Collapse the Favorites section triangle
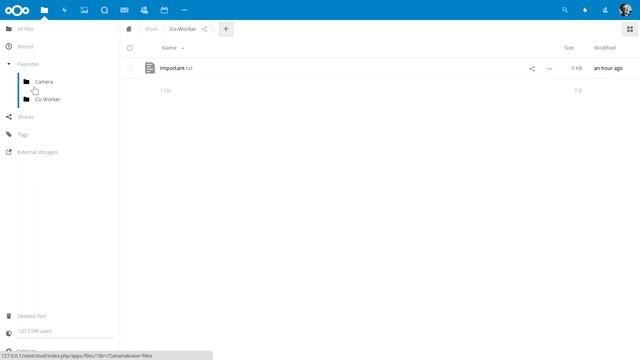640x360 pixels. (9, 64)
